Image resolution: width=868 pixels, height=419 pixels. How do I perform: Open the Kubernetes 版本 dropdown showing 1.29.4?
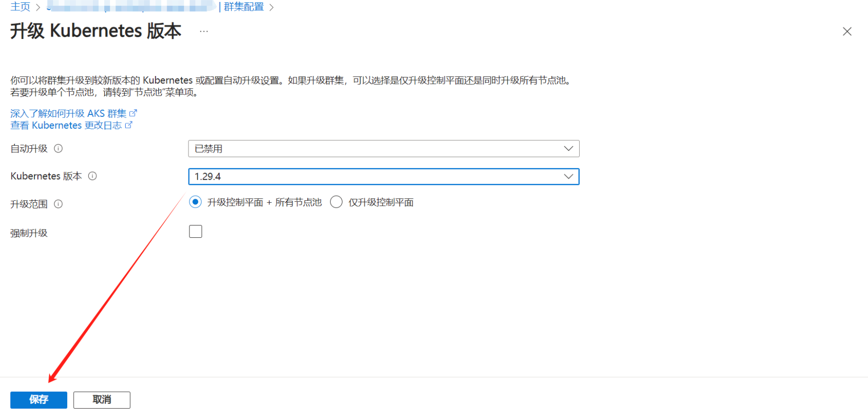384,176
